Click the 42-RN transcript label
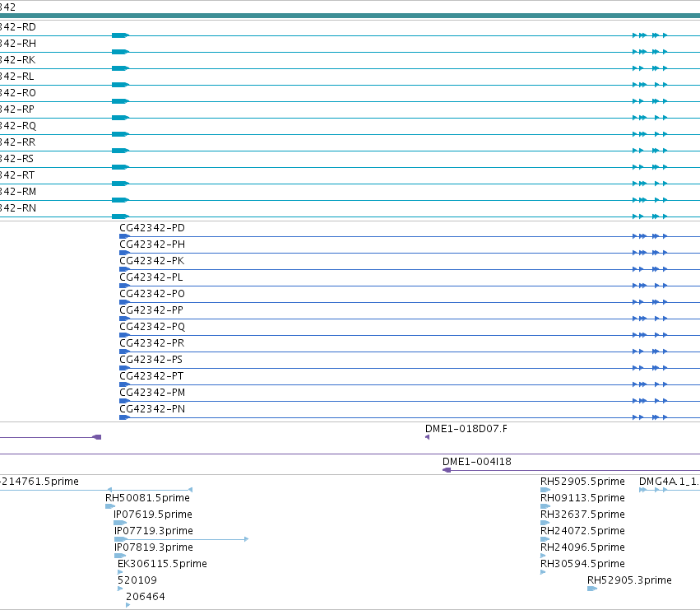Screen dimensions: 700x610 (18, 208)
